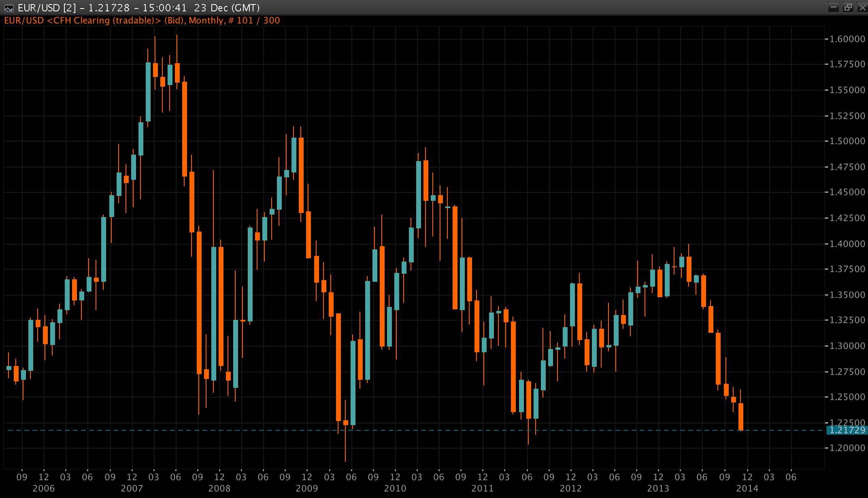Viewport: 868px width, 498px height.
Task: Click the 2014 year label on time axis
Action: pos(747,488)
